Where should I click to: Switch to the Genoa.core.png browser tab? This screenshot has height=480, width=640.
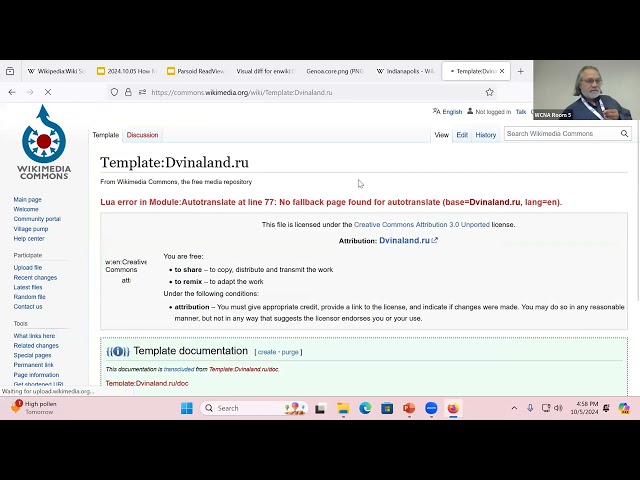[335, 71]
